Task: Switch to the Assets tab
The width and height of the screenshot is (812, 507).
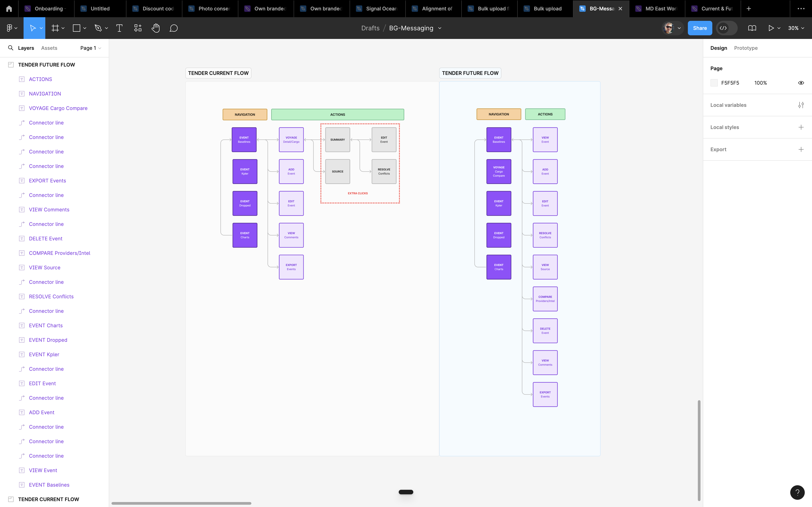Action: point(49,48)
